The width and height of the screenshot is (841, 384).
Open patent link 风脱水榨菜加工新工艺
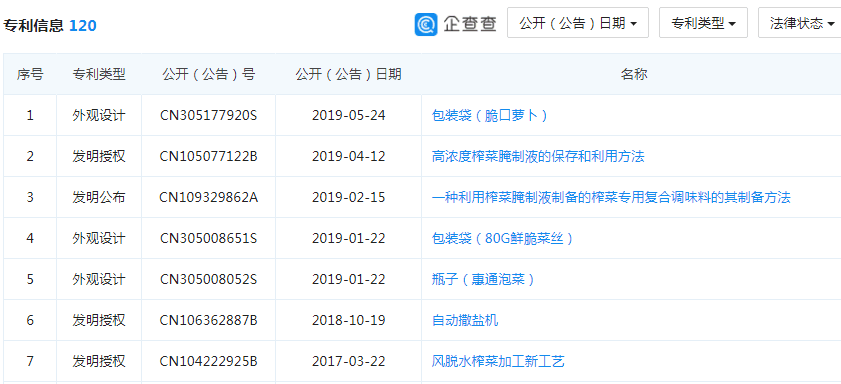(498, 361)
